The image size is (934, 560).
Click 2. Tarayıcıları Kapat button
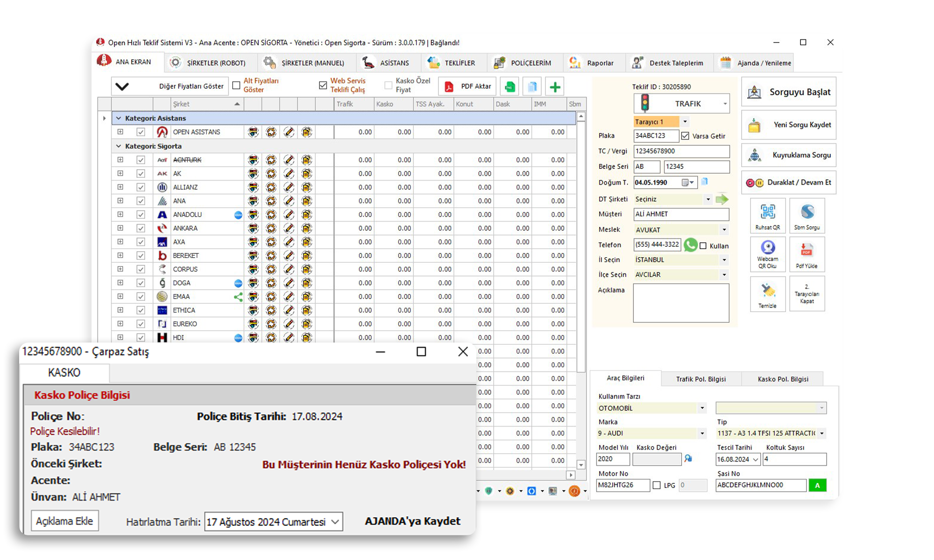click(x=807, y=294)
